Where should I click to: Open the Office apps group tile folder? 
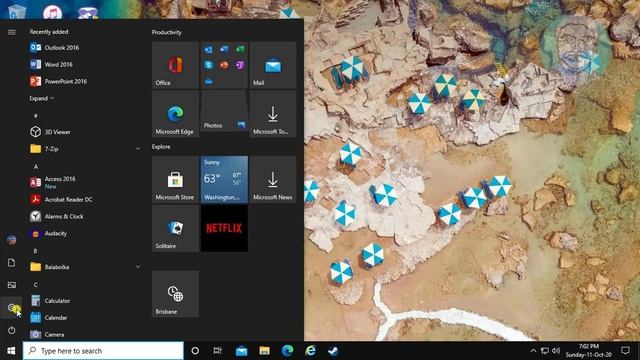click(224, 65)
